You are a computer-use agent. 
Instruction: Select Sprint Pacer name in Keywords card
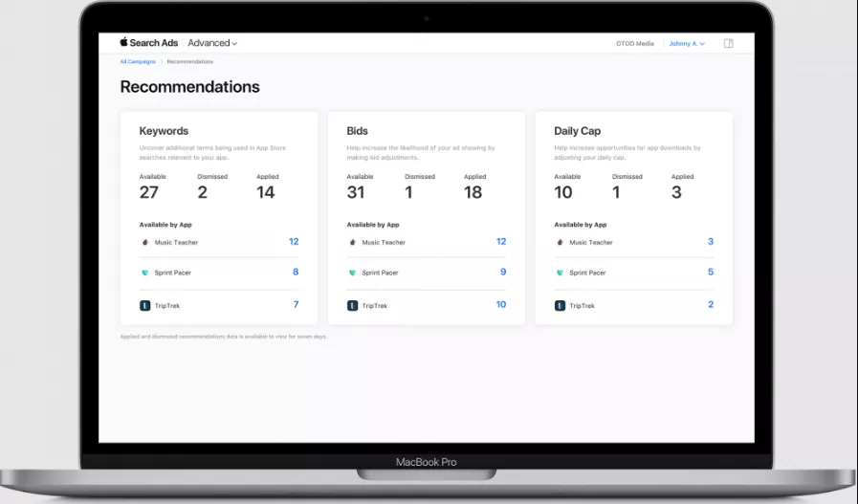(172, 273)
